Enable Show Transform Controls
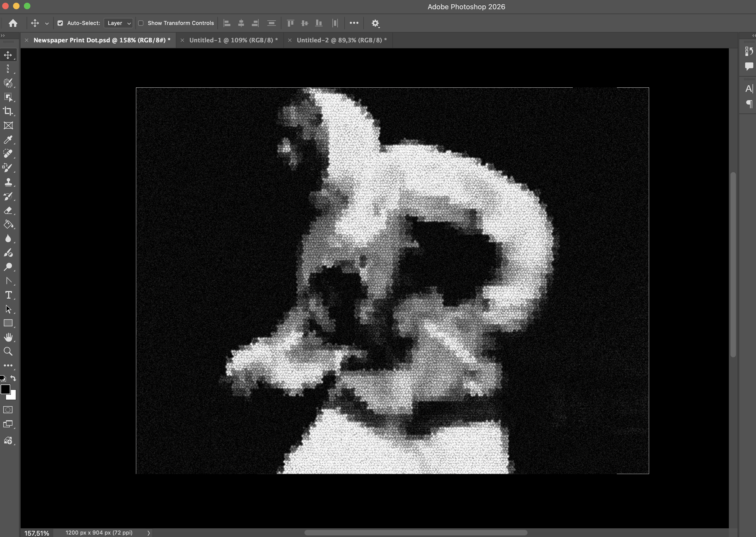This screenshot has height=537, width=756. tap(141, 23)
